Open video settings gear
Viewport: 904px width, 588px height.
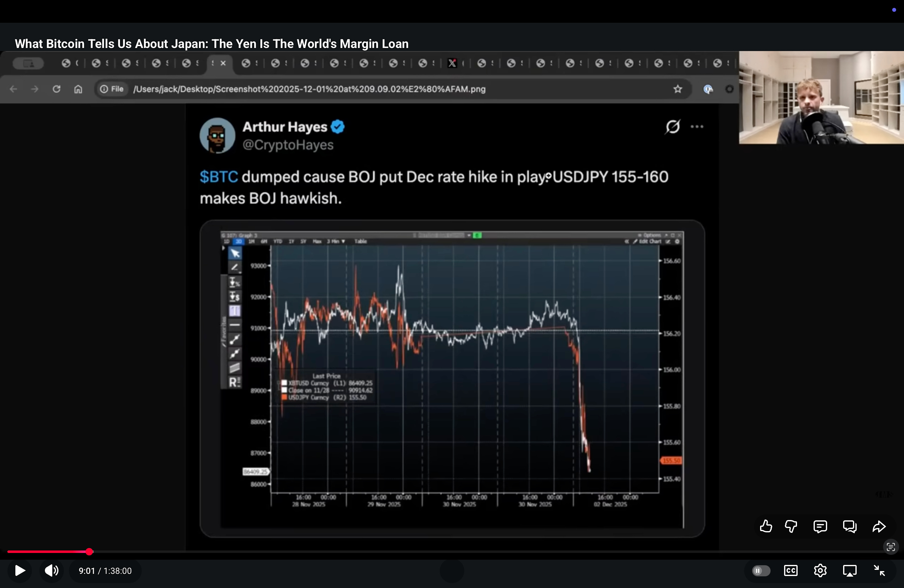(x=820, y=570)
